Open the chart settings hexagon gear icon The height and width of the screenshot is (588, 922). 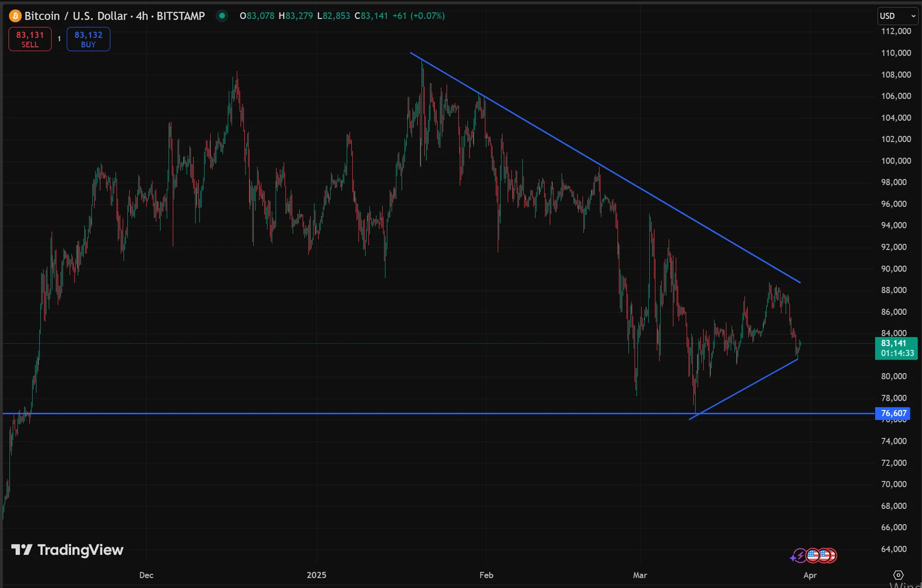coord(899,575)
